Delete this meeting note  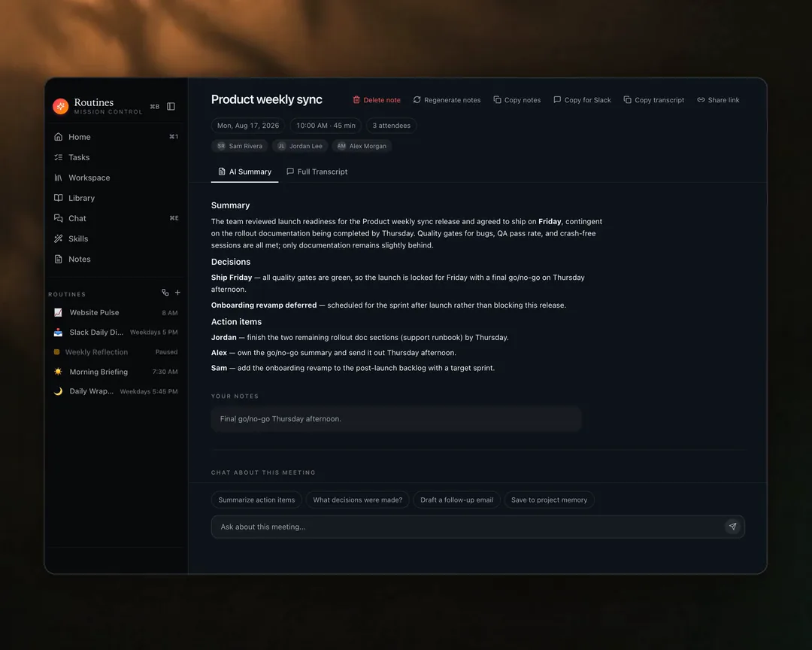point(377,100)
